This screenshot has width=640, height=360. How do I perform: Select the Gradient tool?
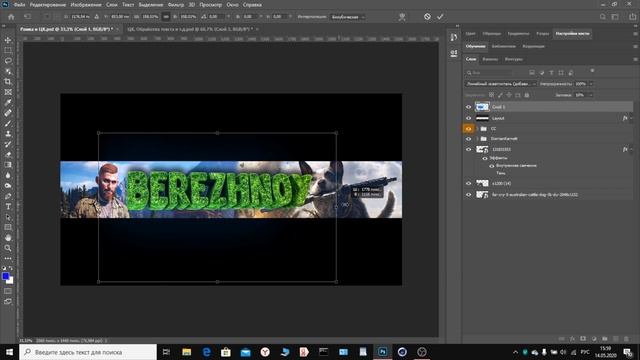8,164
